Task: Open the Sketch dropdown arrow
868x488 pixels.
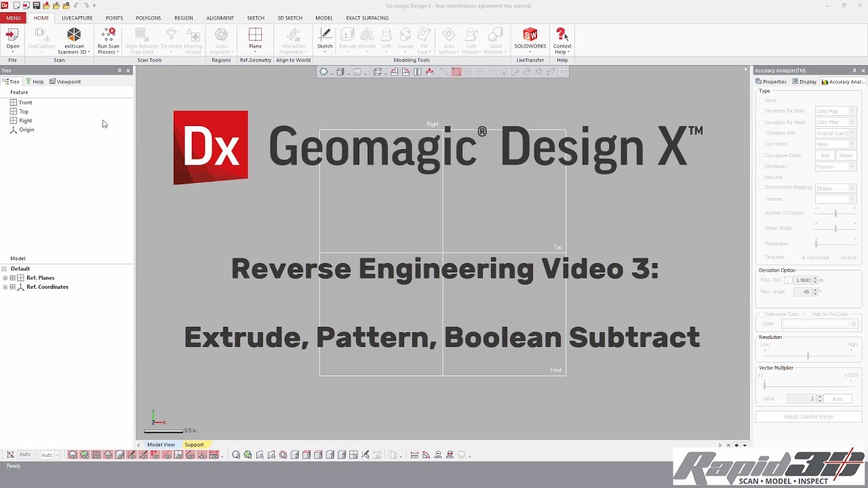Action: pyautogui.click(x=325, y=52)
